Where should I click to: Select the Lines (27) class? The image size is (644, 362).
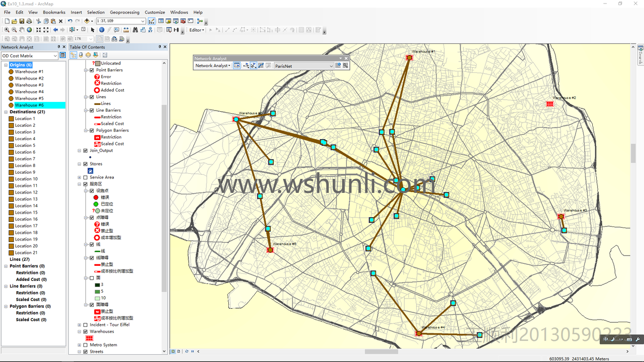20,259
